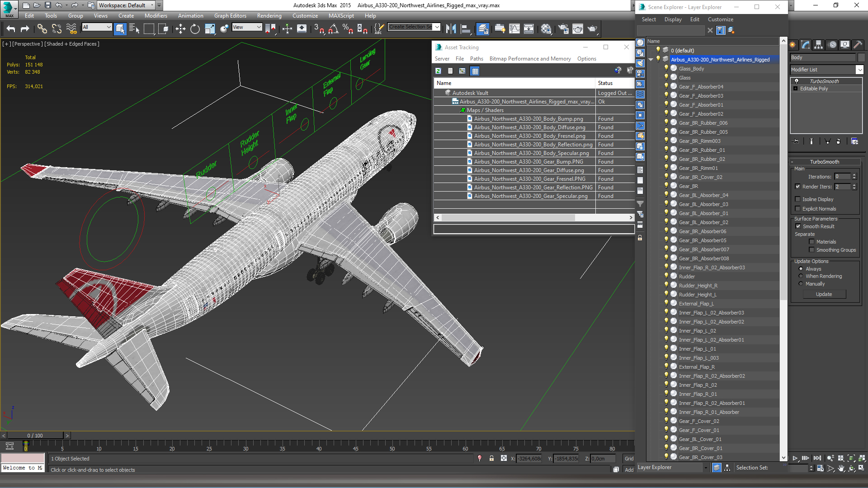
Task: Toggle the Percent Snap icon
Action: pos(348,29)
